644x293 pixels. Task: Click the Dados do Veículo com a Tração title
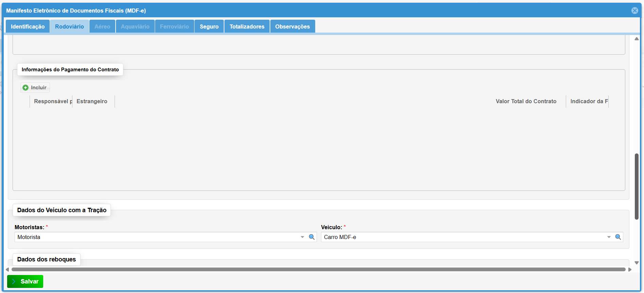click(62, 210)
